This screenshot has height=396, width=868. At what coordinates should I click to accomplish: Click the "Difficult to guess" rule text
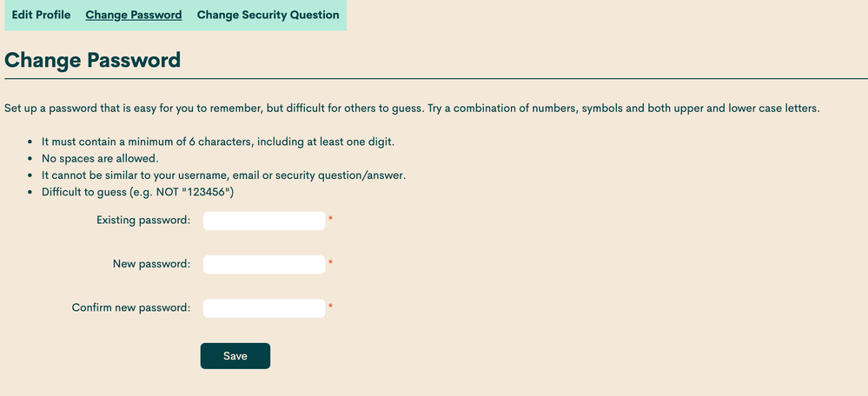click(137, 192)
